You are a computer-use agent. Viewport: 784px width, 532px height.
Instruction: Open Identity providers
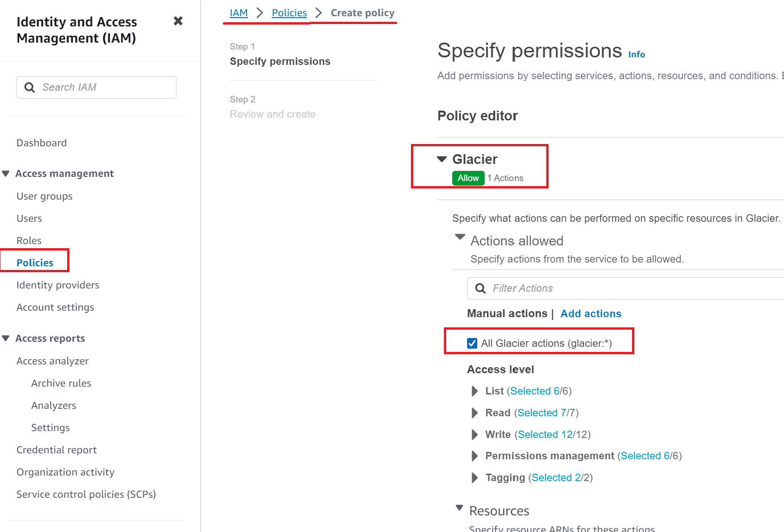(58, 285)
